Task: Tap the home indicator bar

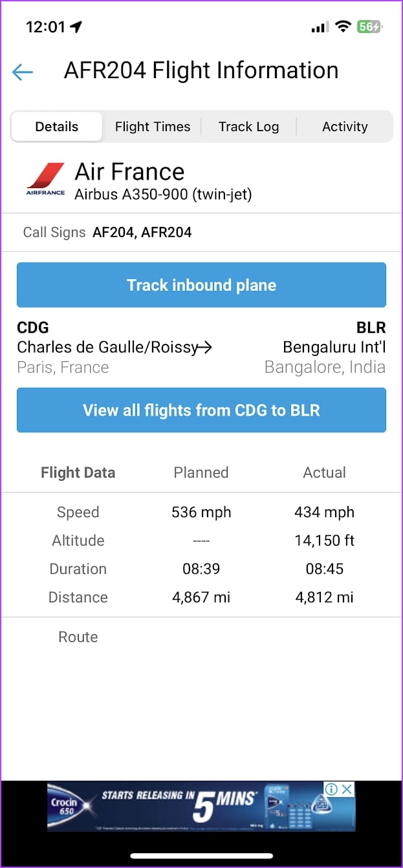Action: [201, 856]
